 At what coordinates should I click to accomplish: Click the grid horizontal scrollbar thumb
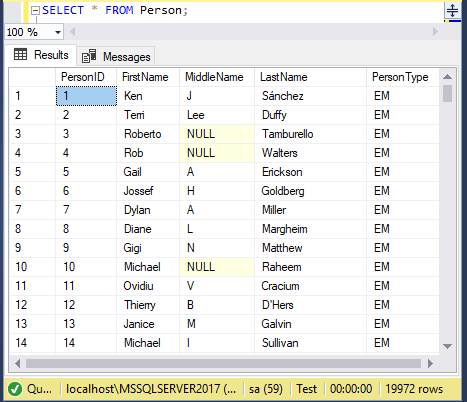[x=223, y=363]
